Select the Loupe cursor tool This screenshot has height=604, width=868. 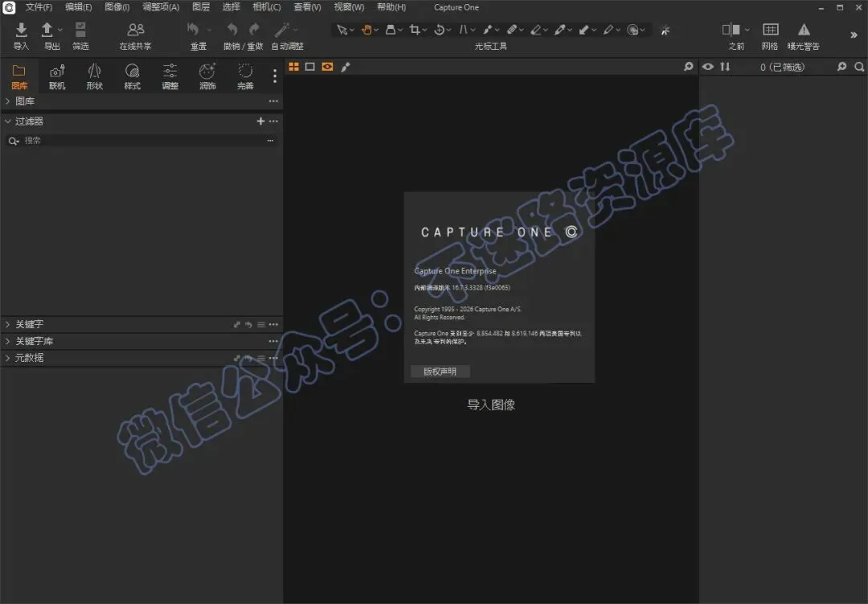[x=391, y=30]
